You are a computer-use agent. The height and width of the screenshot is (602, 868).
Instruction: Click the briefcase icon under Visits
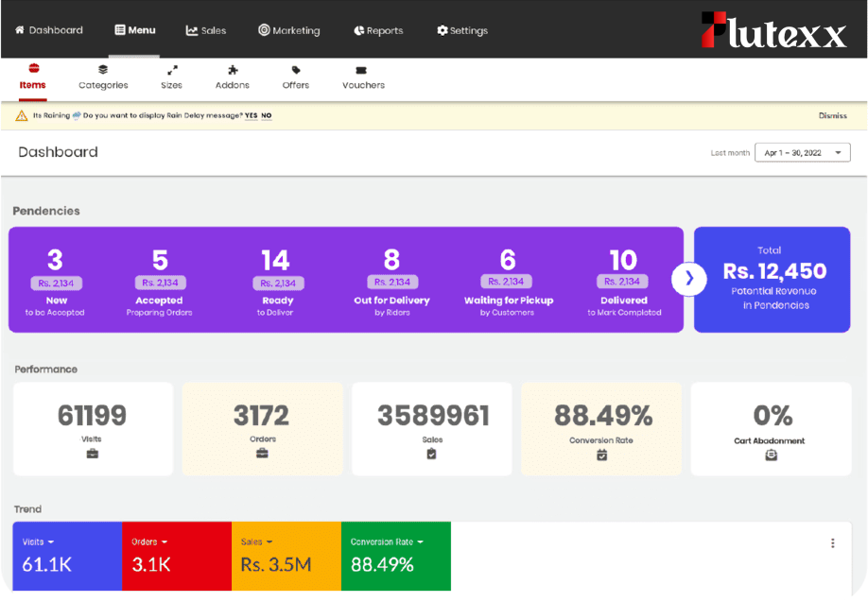pos(92,454)
